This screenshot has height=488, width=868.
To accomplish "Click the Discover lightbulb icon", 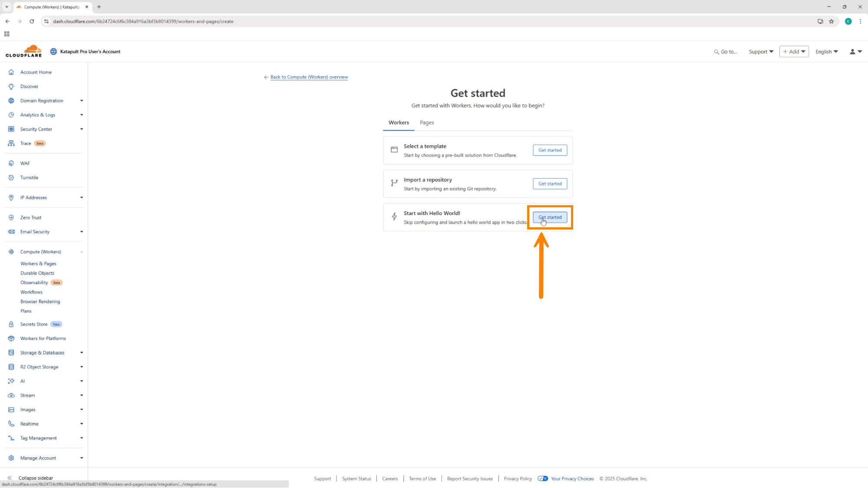I will coord(11,87).
